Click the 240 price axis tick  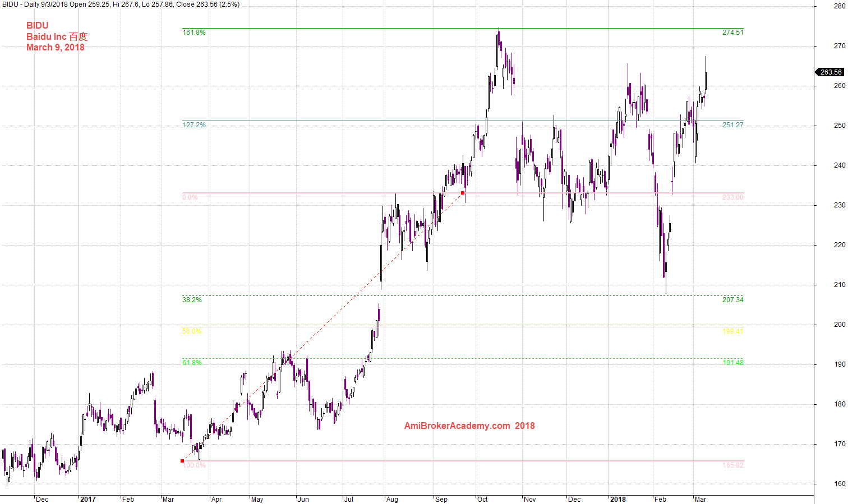coord(839,165)
